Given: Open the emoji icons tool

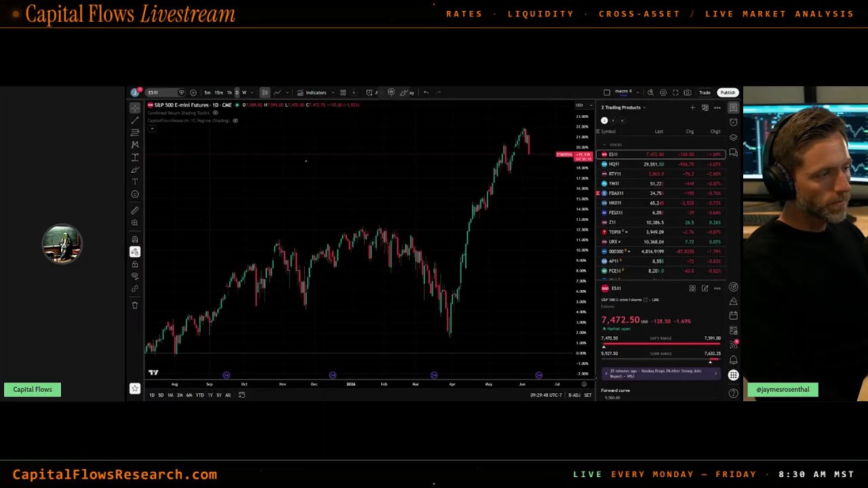Looking at the screenshot, I should [x=135, y=195].
